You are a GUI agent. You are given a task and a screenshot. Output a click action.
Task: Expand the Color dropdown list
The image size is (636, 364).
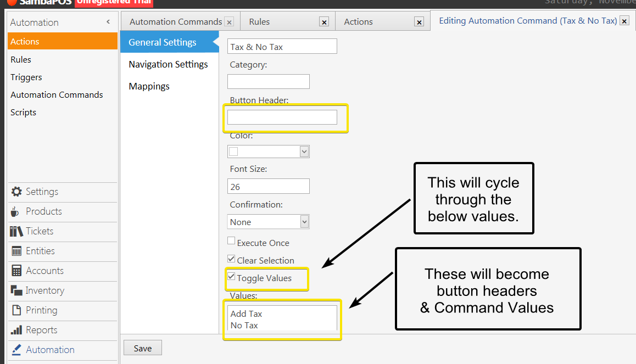click(x=304, y=152)
